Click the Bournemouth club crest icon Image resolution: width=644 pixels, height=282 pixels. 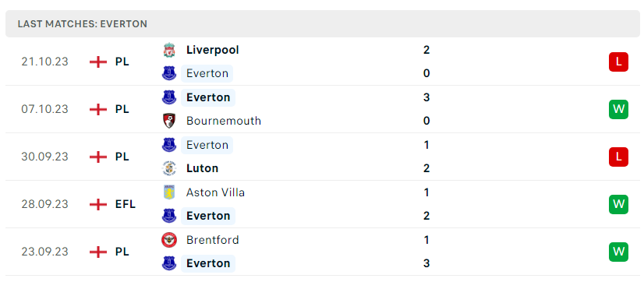click(x=169, y=121)
